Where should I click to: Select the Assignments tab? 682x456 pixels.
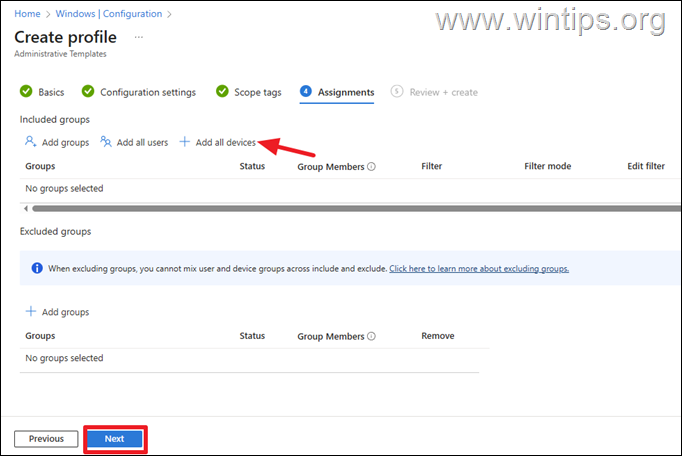pos(346,92)
